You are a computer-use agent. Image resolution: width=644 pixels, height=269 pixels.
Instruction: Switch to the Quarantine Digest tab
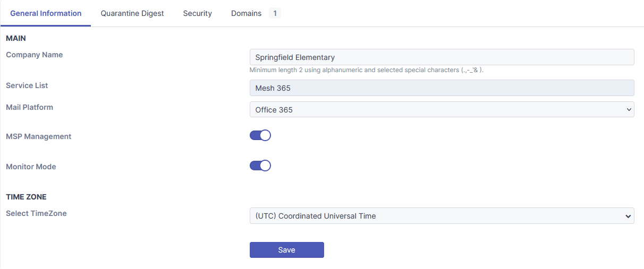pyautogui.click(x=132, y=13)
